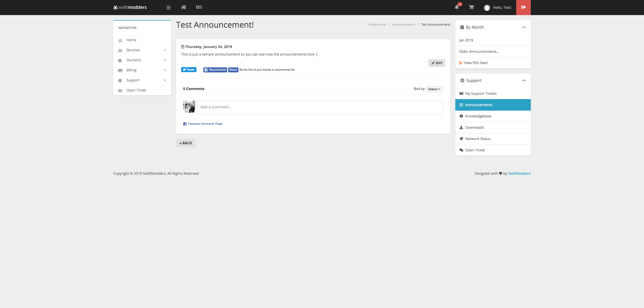Open the Sort by Oldest dropdown
The height and width of the screenshot is (308, 644).
434,89
